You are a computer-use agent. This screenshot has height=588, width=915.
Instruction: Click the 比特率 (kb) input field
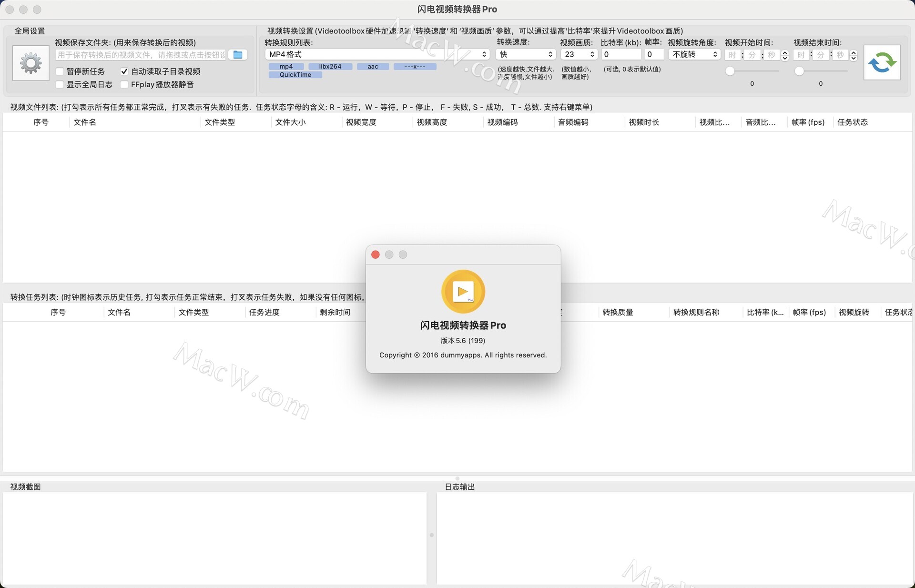coord(621,54)
